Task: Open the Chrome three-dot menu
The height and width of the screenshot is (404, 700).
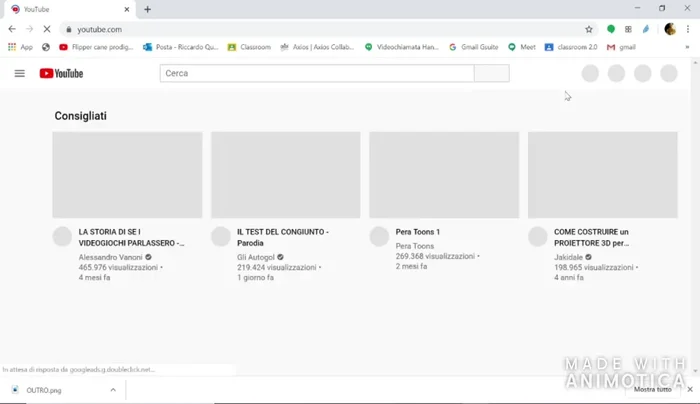Action: (x=688, y=29)
